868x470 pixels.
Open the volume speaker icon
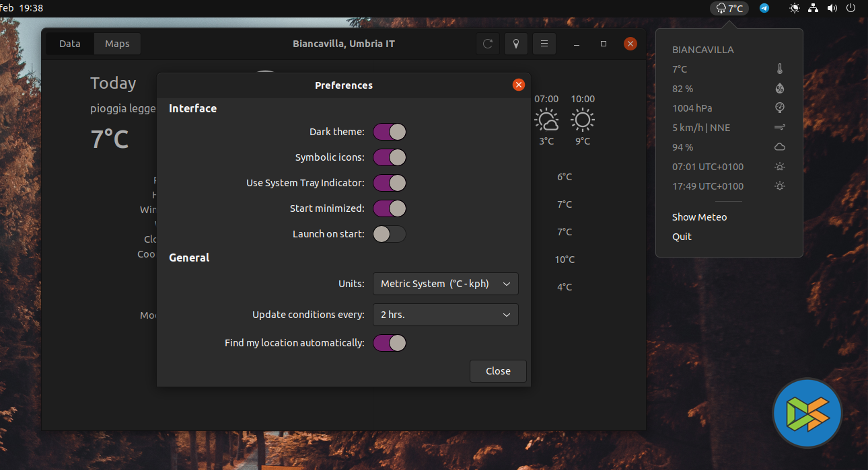pos(832,8)
